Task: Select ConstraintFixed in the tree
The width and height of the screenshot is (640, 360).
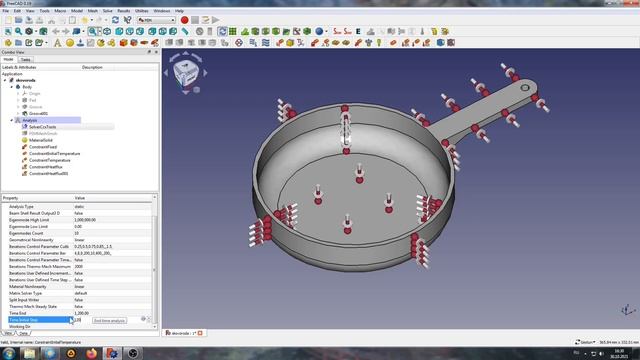Action: click(43, 147)
